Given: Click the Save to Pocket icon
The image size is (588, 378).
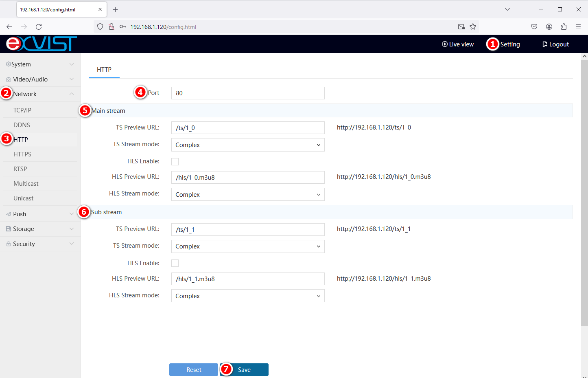Looking at the screenshot, I should pos(534,27).
